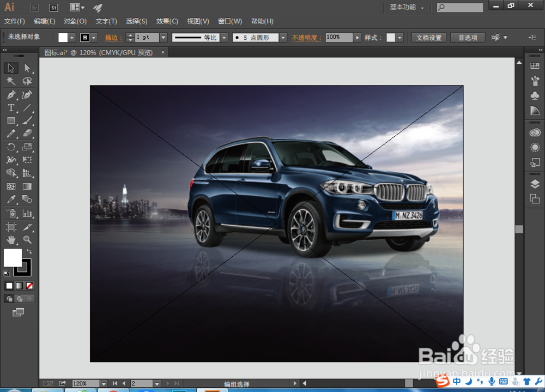Select the Slice tool

coord(27,227)
